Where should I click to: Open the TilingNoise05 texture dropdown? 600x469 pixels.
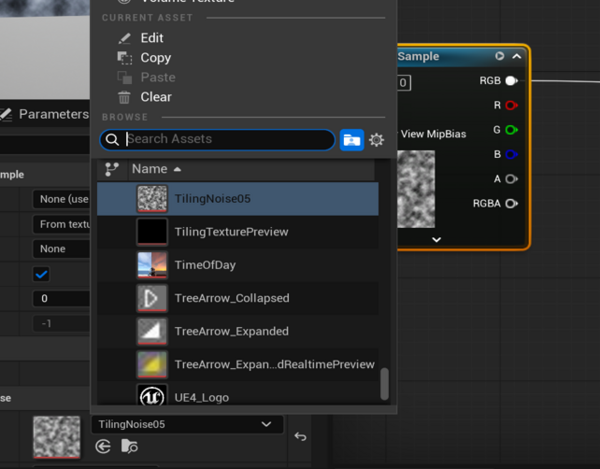[x=187, y=424]
